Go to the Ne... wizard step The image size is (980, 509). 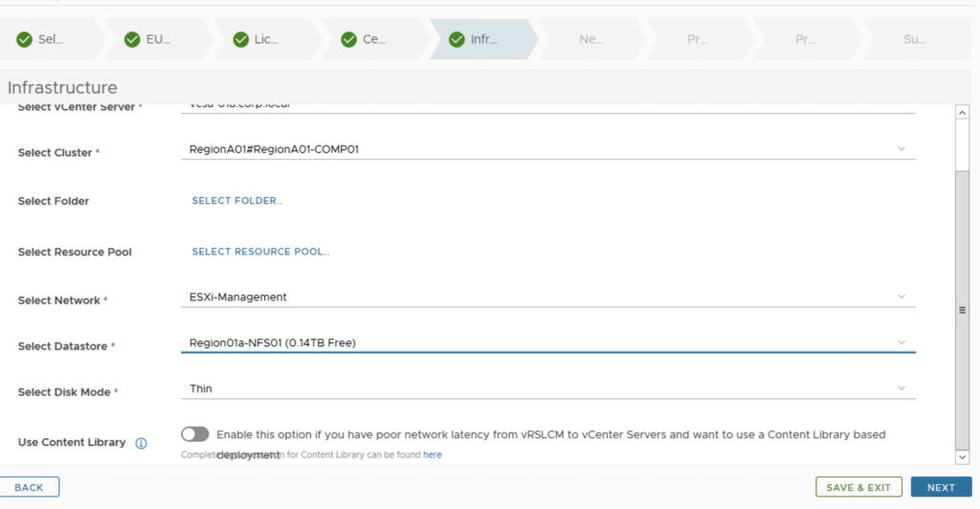click(x=590, y=39)
